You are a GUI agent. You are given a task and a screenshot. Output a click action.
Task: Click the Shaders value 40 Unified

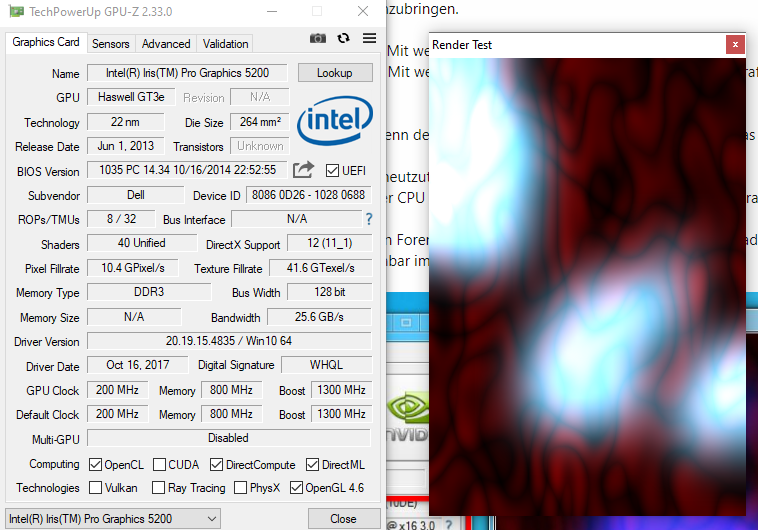click(142, 243)
